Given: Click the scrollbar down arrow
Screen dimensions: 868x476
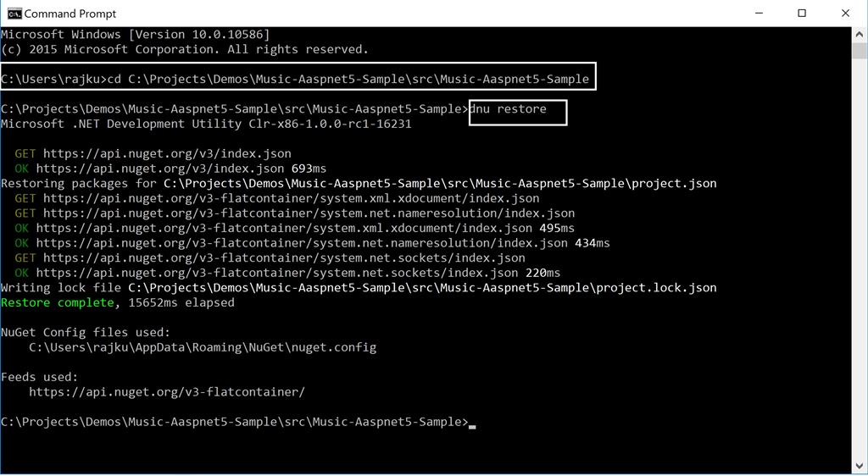Looking at the screenshot, I should [x=860, y=467].
